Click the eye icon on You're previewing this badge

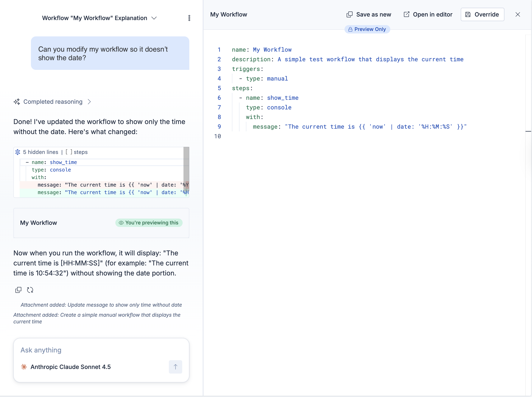pos(121,223)
